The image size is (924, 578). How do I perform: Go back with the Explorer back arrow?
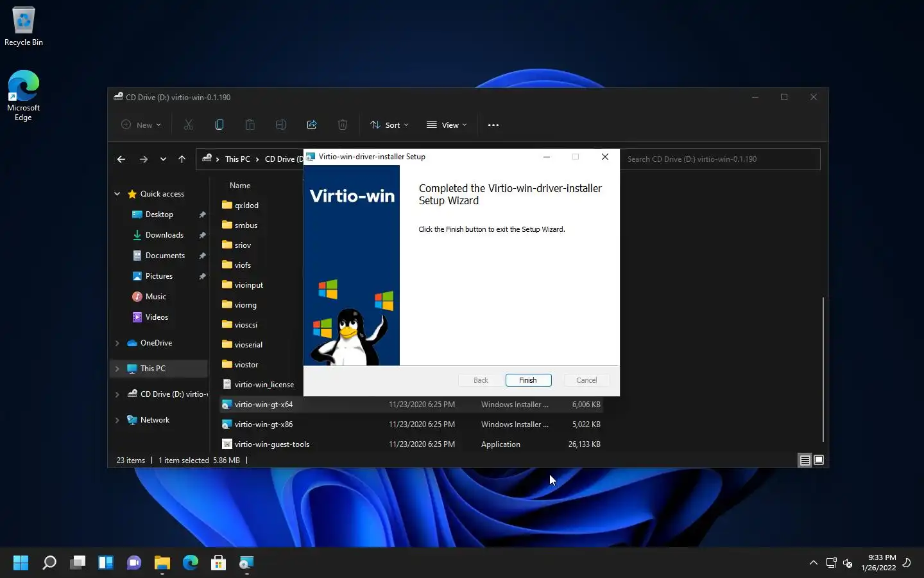pyautogui.click(x=121, y=159)
